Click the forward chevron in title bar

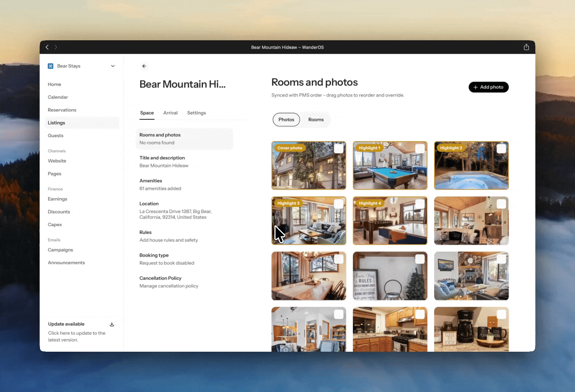pos(56,47)
